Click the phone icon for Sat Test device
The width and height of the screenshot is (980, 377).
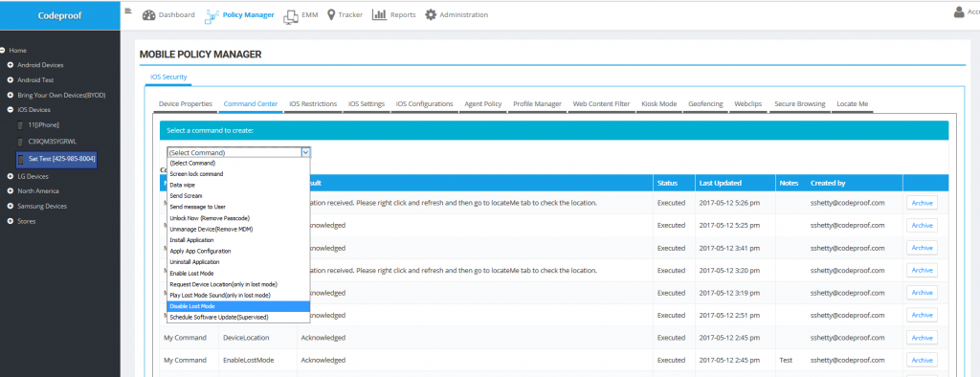click(21, 159)
